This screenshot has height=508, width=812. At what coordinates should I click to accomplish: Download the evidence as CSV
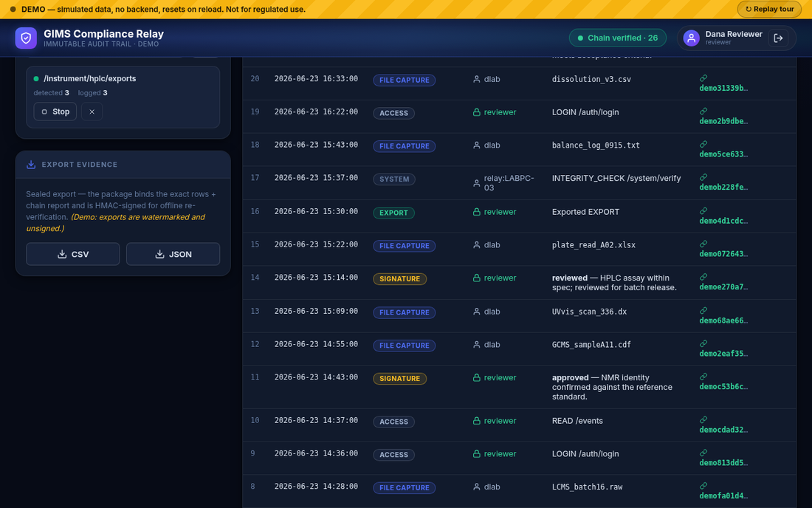click(72, 254)
